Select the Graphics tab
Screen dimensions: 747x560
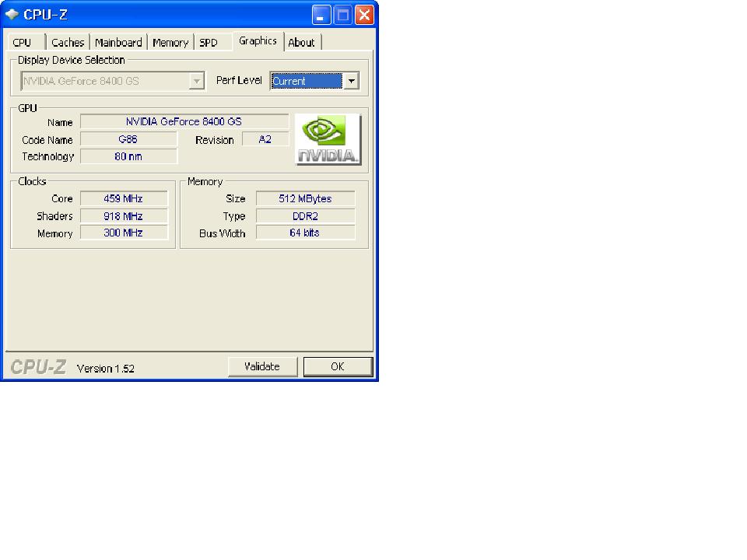tap(258, 41)
